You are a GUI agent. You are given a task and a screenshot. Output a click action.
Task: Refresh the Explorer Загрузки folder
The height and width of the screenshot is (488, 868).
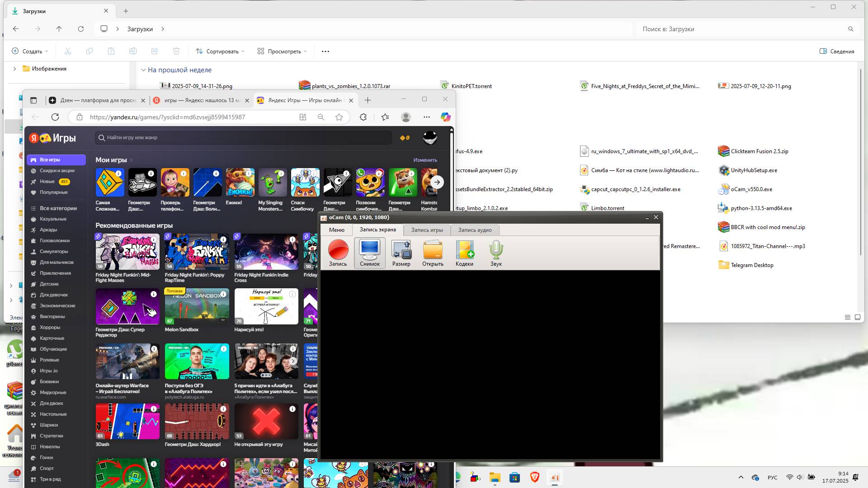point(81,29)
